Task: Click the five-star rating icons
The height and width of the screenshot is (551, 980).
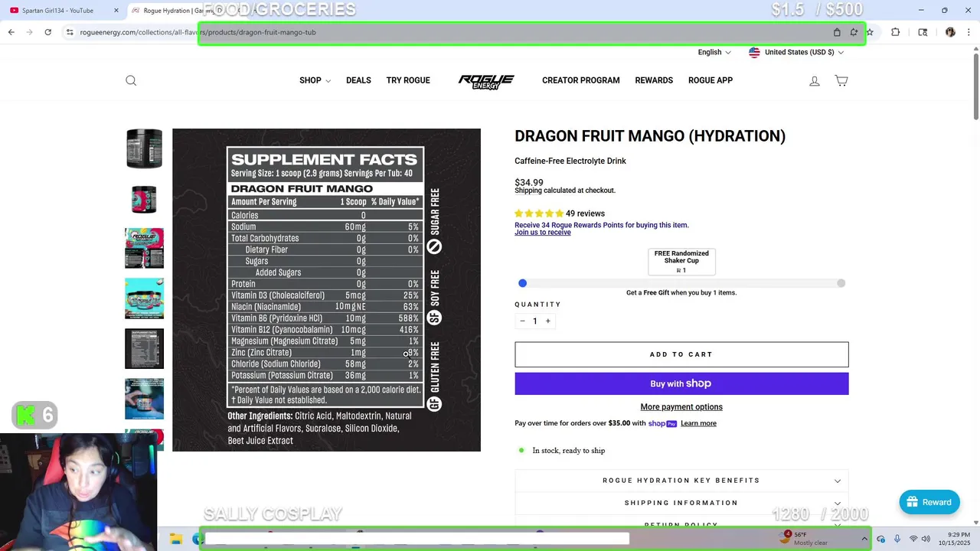Action: [539, 214]
